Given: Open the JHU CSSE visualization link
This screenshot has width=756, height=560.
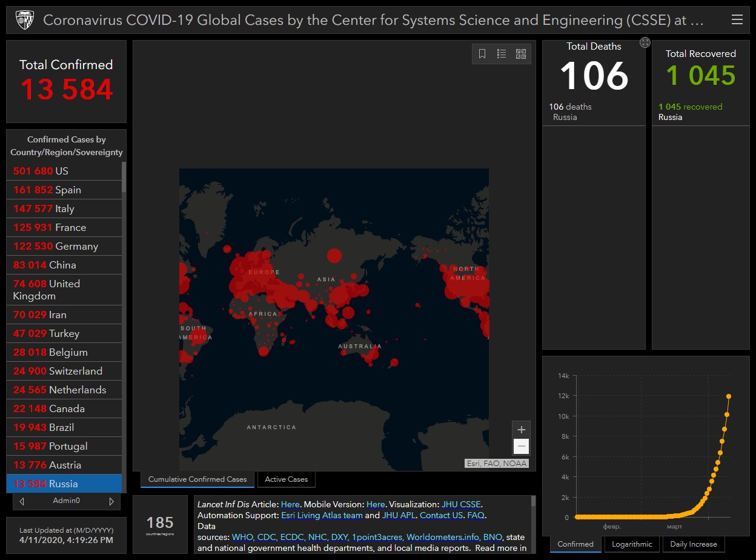Looking at the screenshot, I should pos(462,504).
